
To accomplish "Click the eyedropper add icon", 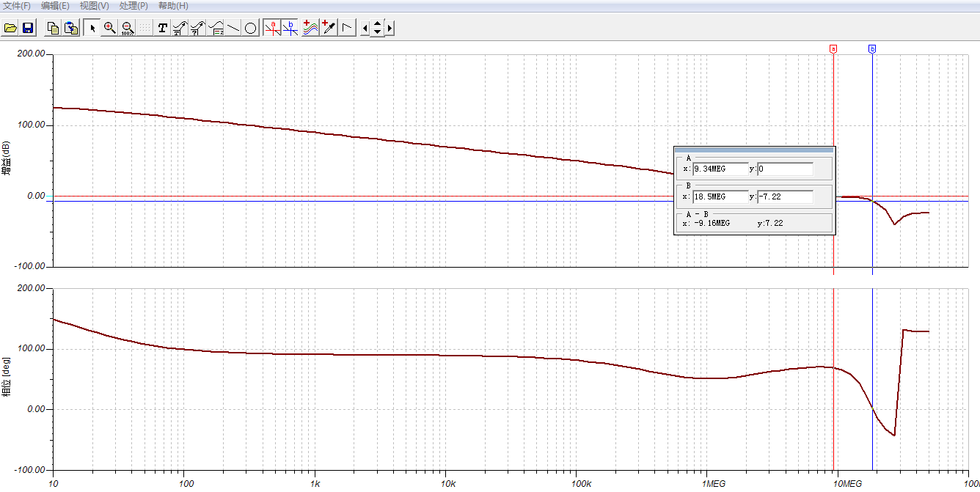I will coord(329,28).
